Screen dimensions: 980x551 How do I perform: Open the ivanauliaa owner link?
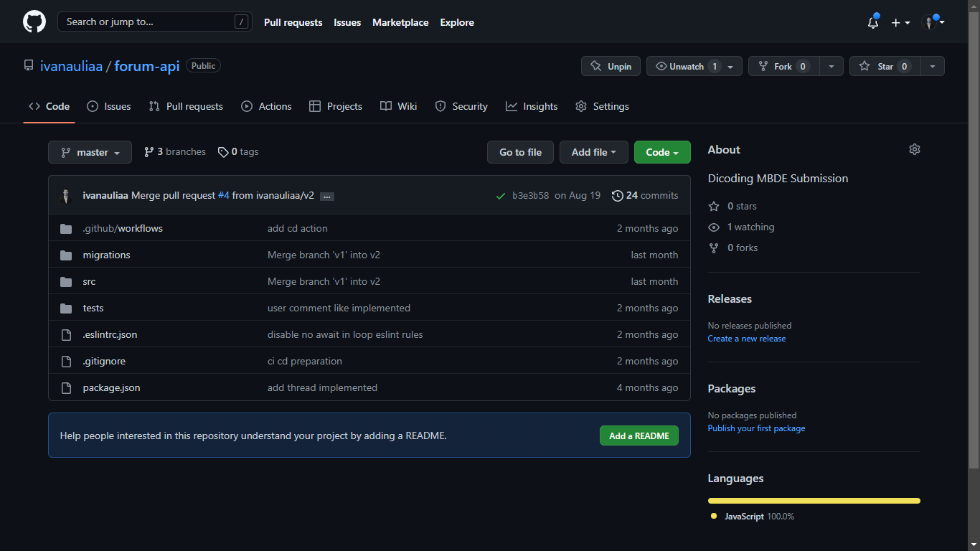tap(72, 66)
